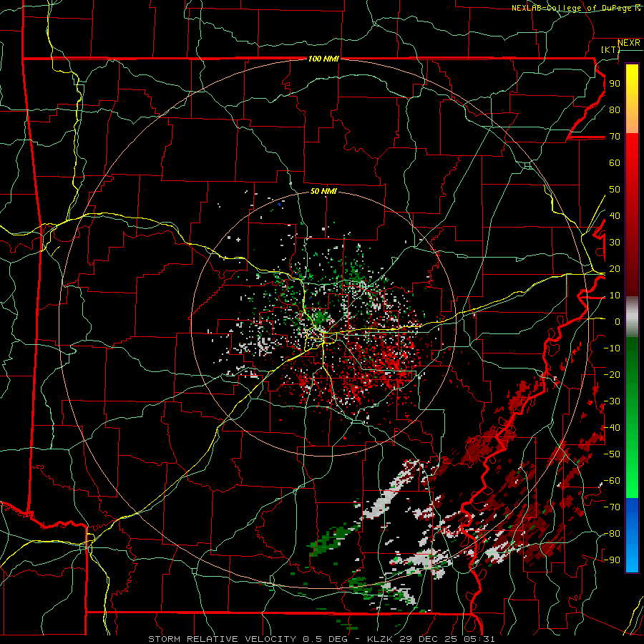
Task: Select the -60 value on the velocity scale
Action: point(612,481)
